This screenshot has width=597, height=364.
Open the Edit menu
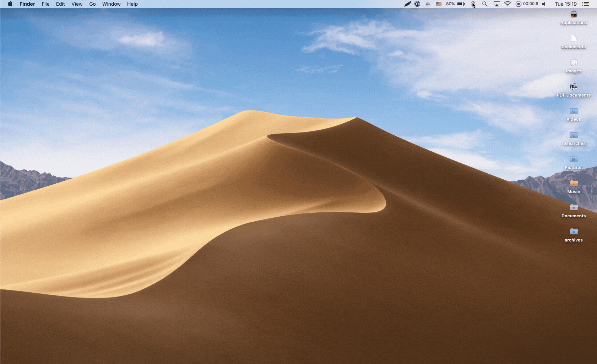[x=60, y=4]
